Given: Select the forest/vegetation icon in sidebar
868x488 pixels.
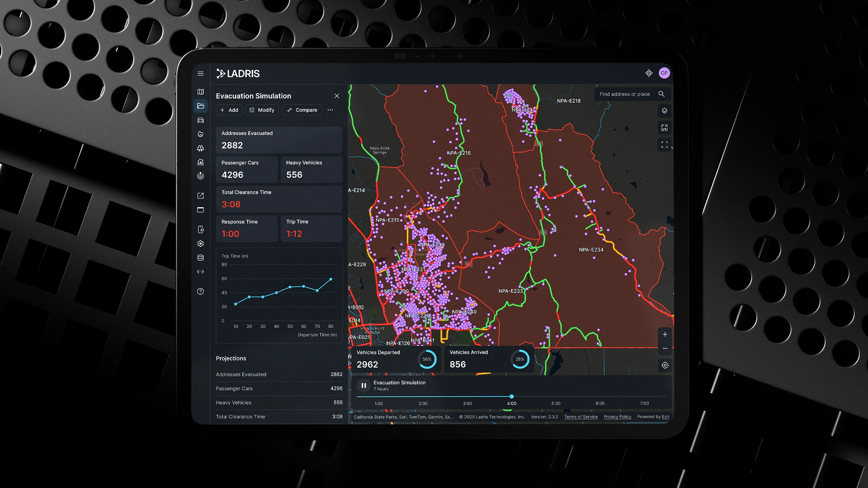Looking at the screenshot, I should pyautogui.click(x=201, y=148).
